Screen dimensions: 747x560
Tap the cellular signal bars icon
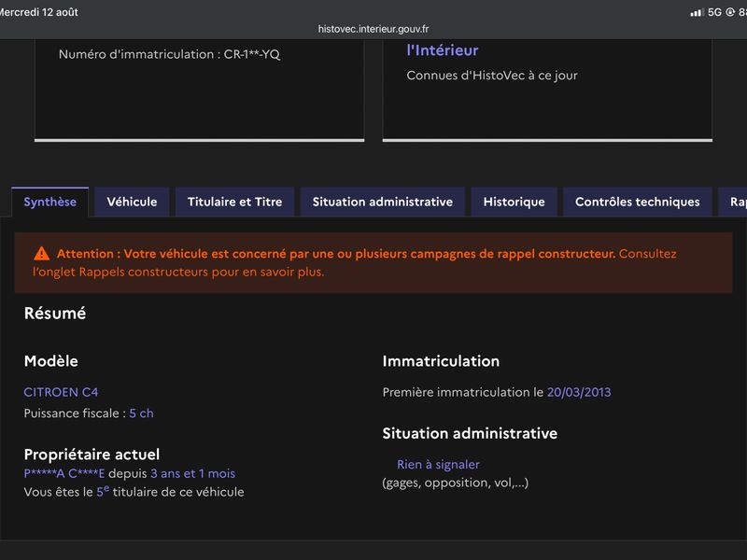pos(697,12)
